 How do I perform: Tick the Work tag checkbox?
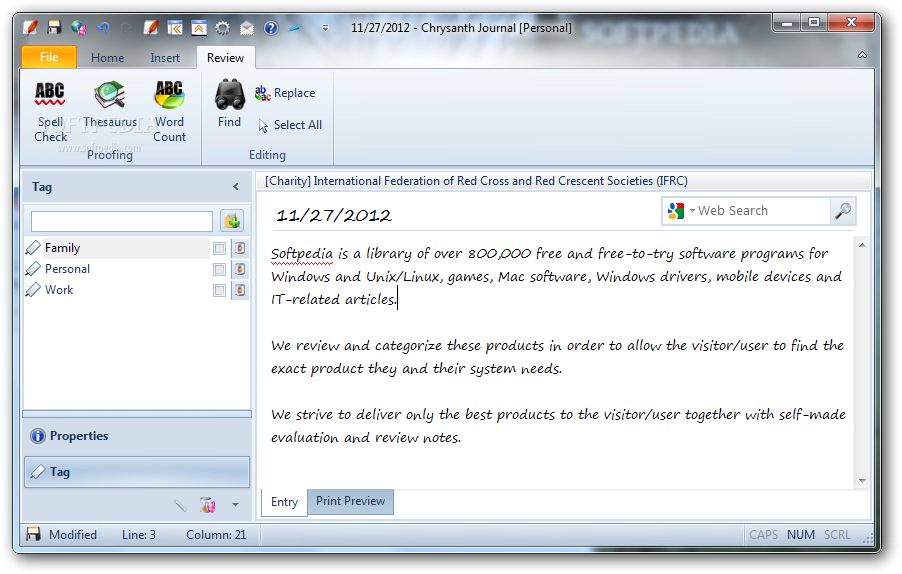click(x=219, y=290)
